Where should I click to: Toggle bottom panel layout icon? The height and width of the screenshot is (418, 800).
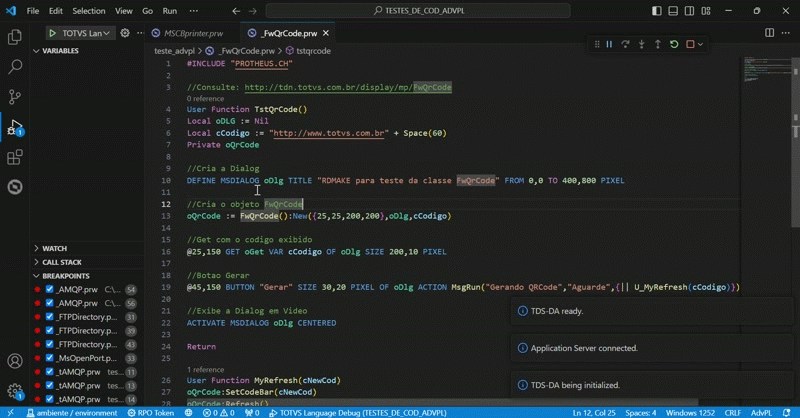click(673, 11)
